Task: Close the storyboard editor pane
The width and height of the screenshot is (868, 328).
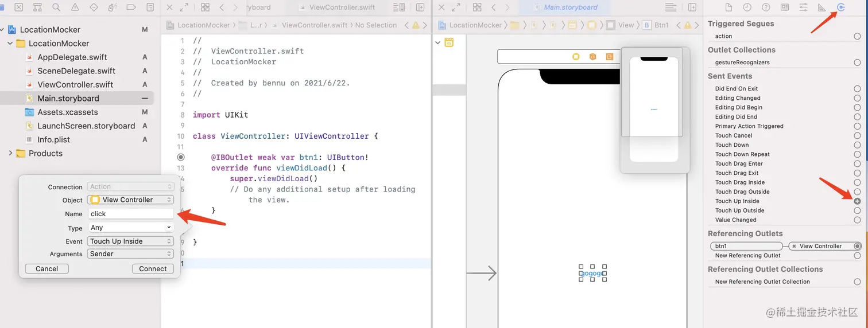Action: 441,7
